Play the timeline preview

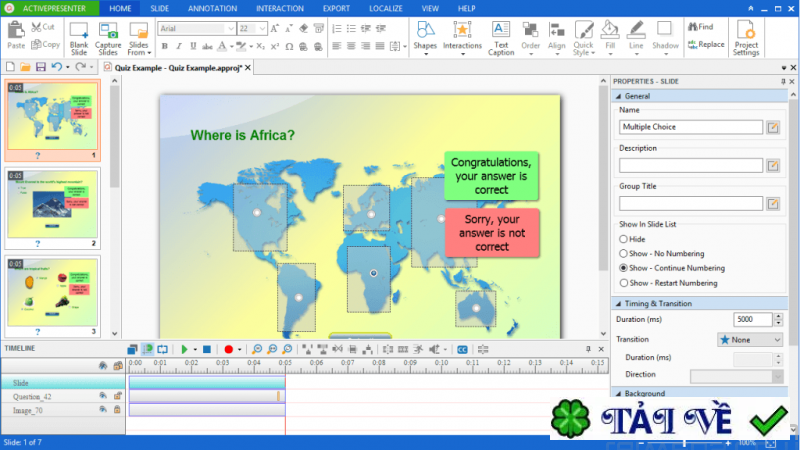(x=184, y=349)
